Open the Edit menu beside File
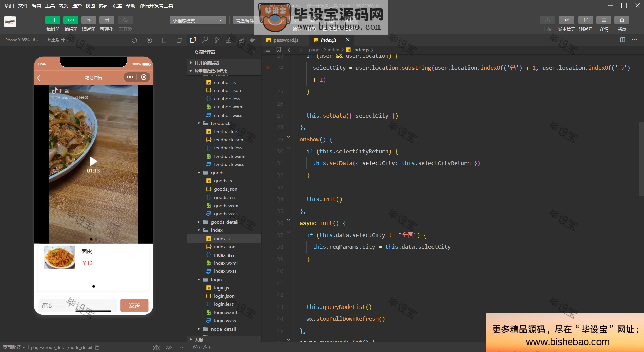 coord(36,6)
